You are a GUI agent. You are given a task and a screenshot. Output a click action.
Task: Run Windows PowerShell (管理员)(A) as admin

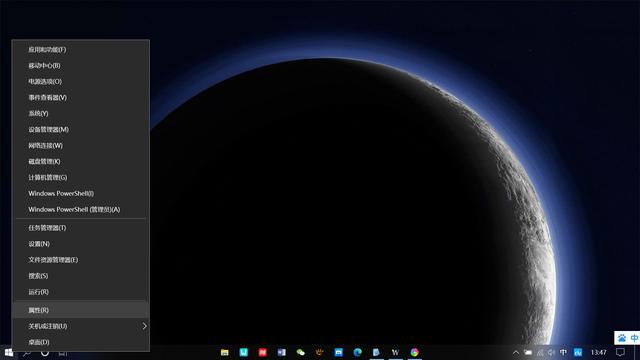[80, 209]
